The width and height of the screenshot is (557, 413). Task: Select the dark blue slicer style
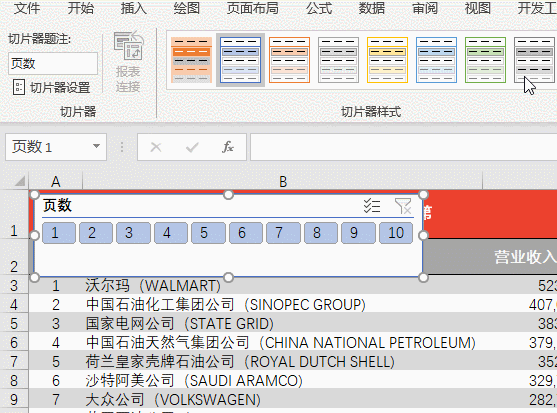click(240, 60)
